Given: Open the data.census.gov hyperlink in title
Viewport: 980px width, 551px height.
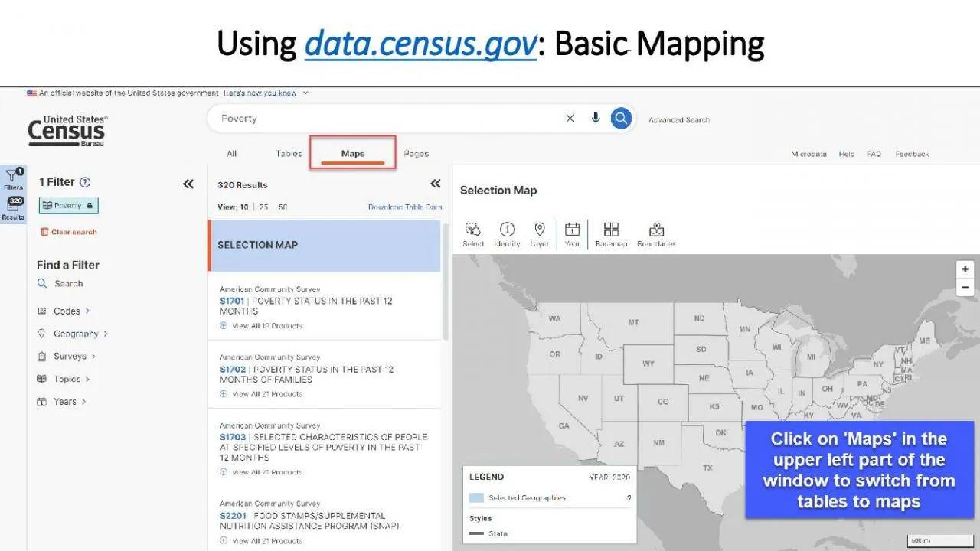Looking at the screenshot, I should [x=420, y=44].
